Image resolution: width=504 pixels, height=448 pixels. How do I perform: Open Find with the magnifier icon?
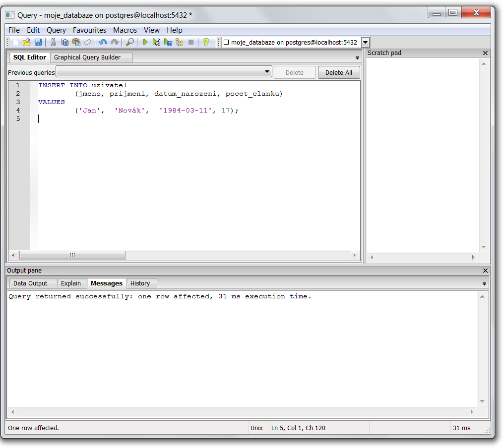click(130, 43)
